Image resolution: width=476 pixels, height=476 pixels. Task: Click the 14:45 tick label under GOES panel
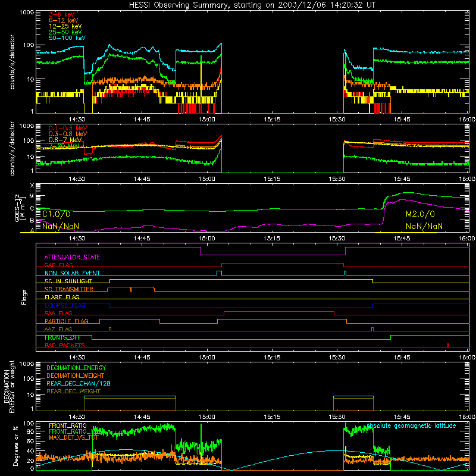coord(142,239)
